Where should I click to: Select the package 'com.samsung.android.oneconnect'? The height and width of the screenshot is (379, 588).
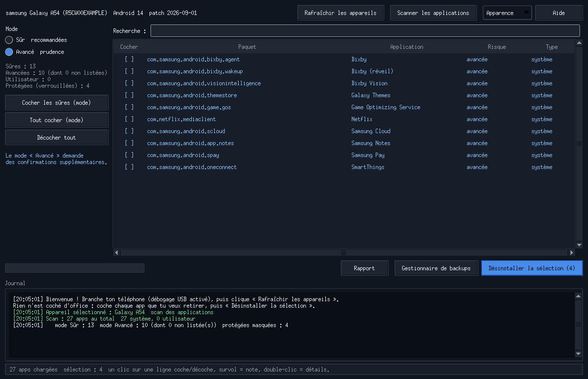pyautogui.click(x=192, y=167)
